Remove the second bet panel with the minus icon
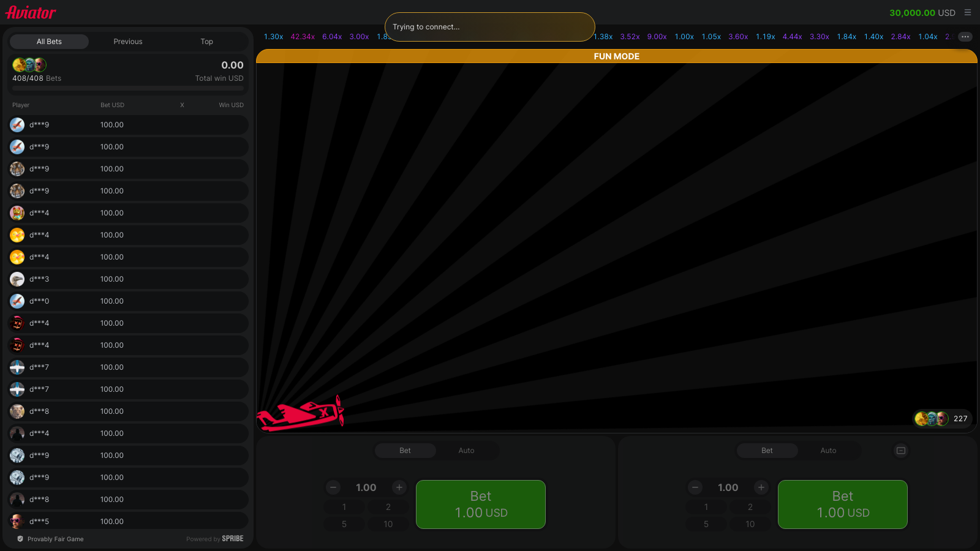Image resolution: width=980 pixels, height=551 pixels. pyautogui.click(x=901, y=451)
